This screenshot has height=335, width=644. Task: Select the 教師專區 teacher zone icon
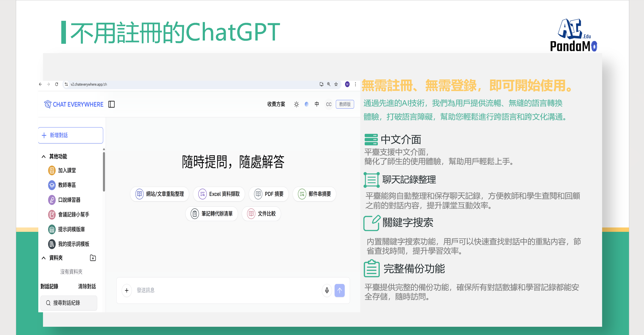coord(52,185)
